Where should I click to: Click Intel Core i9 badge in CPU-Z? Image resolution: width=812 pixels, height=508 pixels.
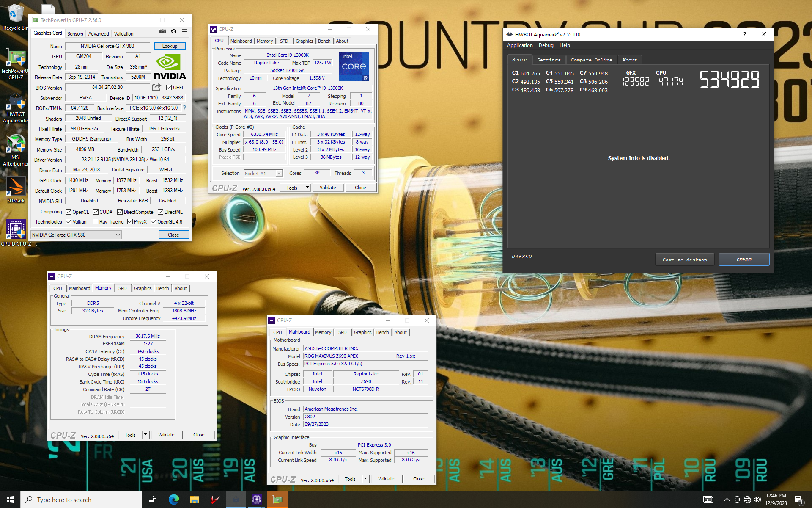click(354, 66)
